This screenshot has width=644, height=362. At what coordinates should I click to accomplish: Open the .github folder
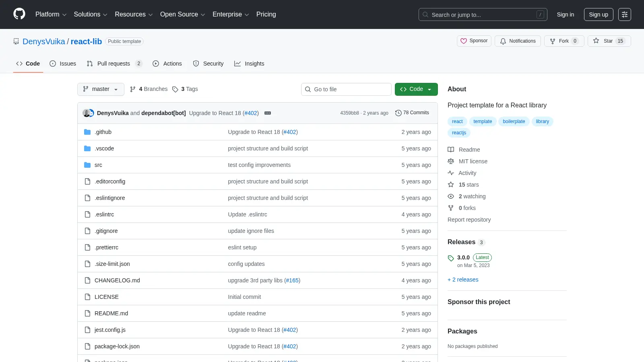pyautogui.click(x=103, y=132)
